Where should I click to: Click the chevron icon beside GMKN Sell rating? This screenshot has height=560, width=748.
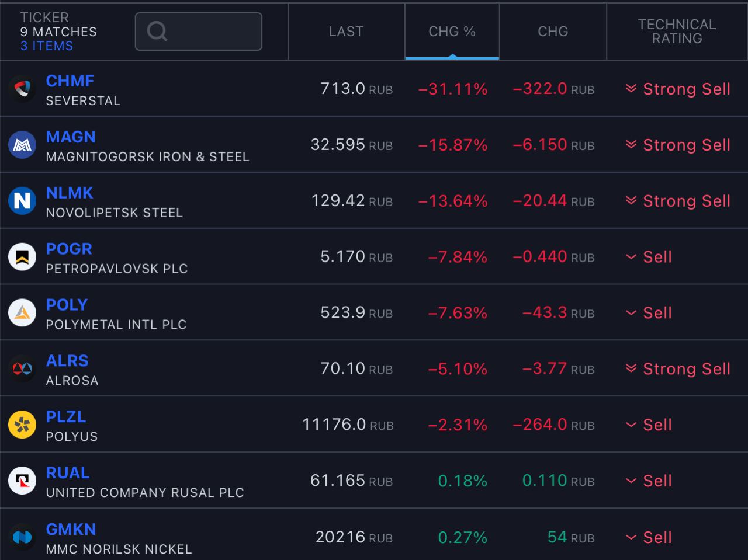pyautogui.click(x=631, y=537)
